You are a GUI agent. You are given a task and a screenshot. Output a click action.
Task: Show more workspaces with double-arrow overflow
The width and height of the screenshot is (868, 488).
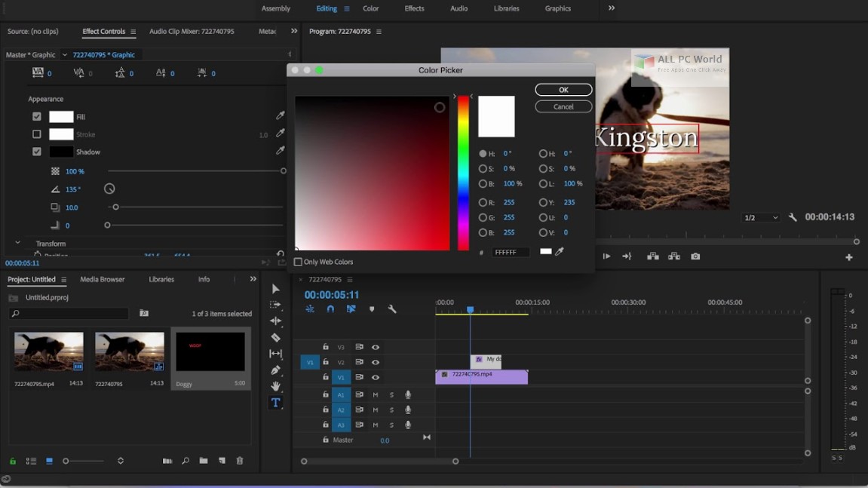click(x=612, y=8)
